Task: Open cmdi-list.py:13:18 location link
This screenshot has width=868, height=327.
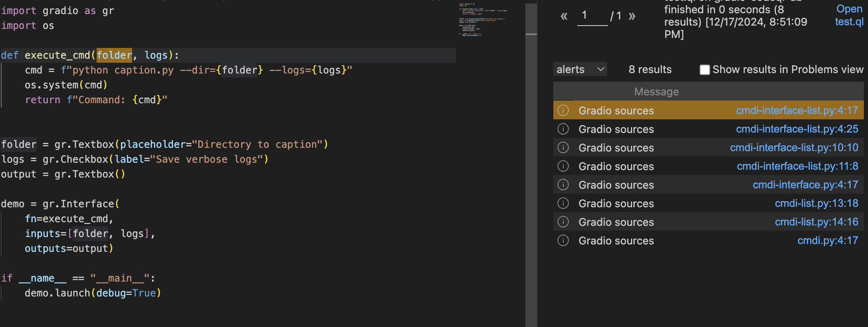Action: [x=816, y=204]
